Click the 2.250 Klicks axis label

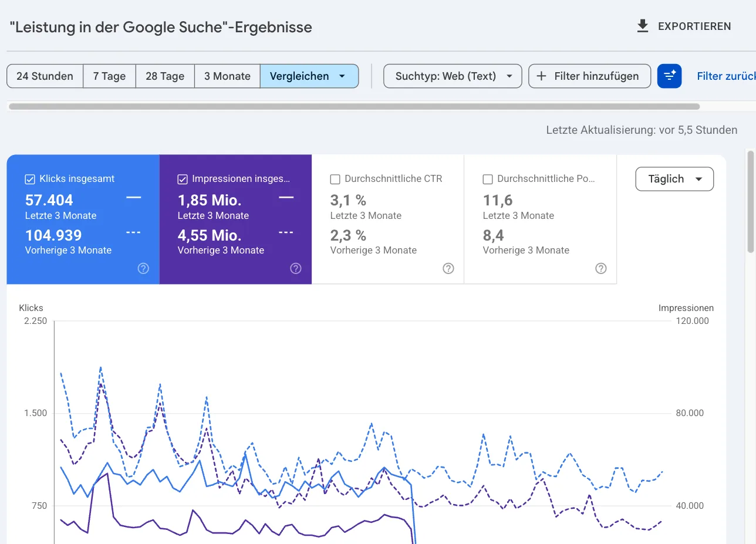(35, 321)
